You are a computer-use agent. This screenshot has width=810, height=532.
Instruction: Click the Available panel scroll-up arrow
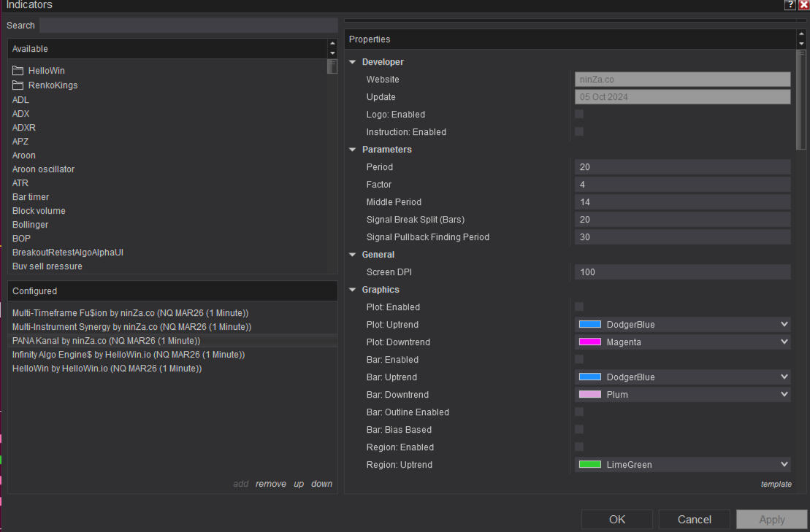[332, 44]
